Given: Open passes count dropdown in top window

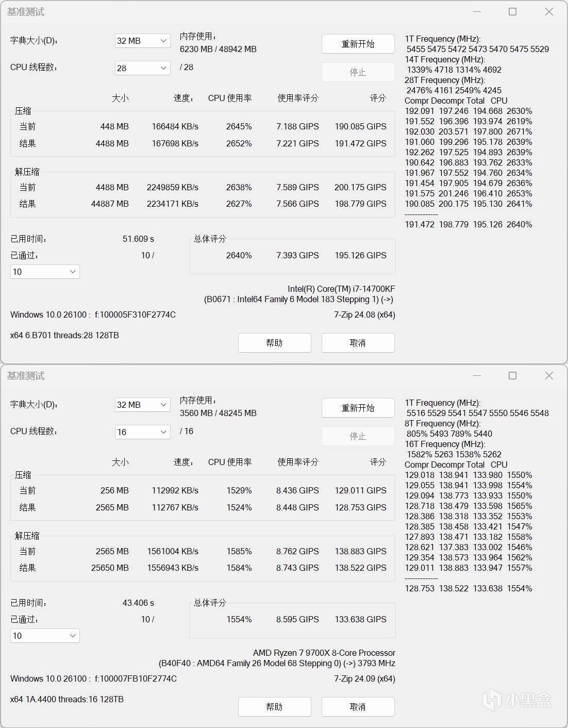Looking at the screenshot, I should (45, 272).
